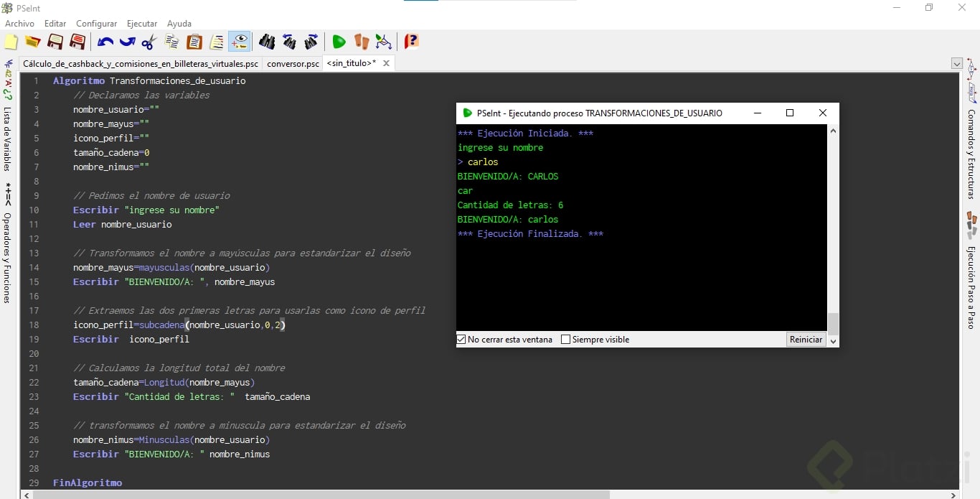Click the indent correction icon
The image size is (980, 499).
[217, 42]
